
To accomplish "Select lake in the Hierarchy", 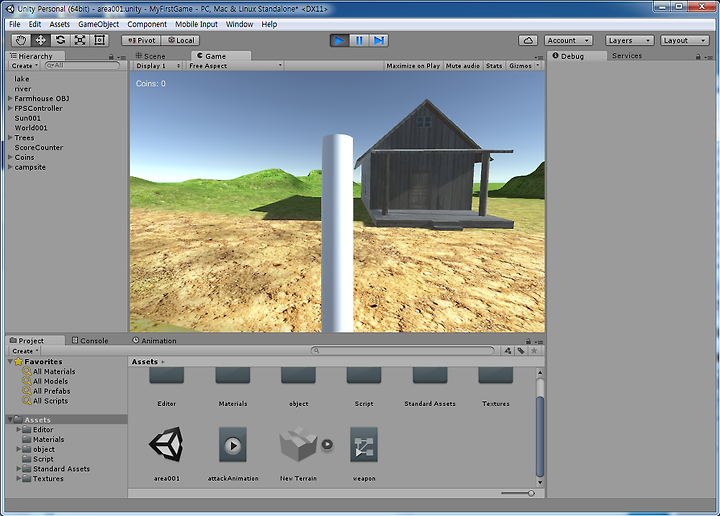I will [x=22, y=79].
